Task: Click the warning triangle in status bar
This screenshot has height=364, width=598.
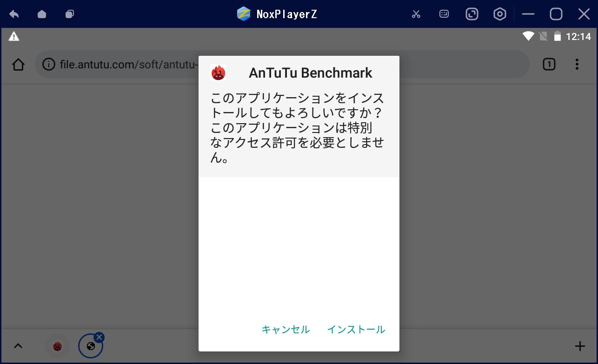Action: pyautogui.click(x=13, y=36)
